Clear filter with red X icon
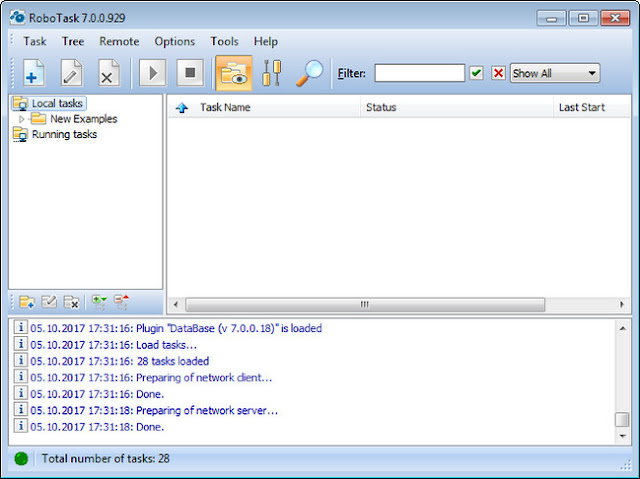Viewport: 640px width, 479px height. pyautogui.click(x=498, y=73)
